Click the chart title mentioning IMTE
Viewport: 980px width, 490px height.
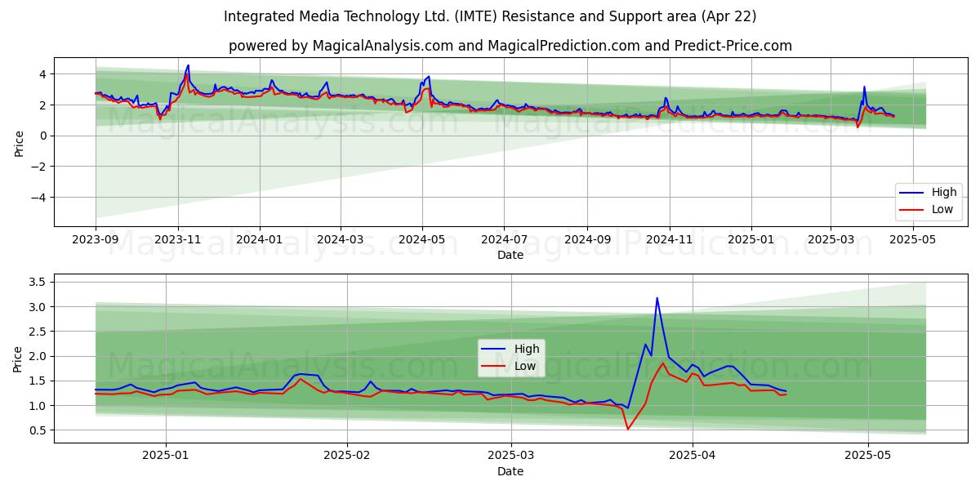pos(490,16)
